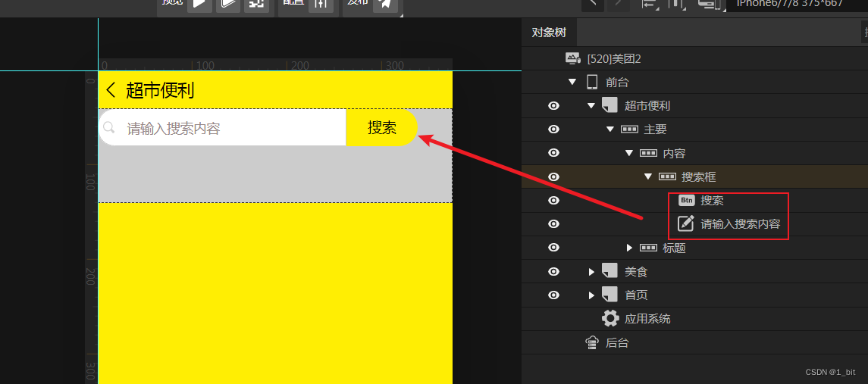Click the 超市便利 page title text on canvas

(x=160, y=90)
